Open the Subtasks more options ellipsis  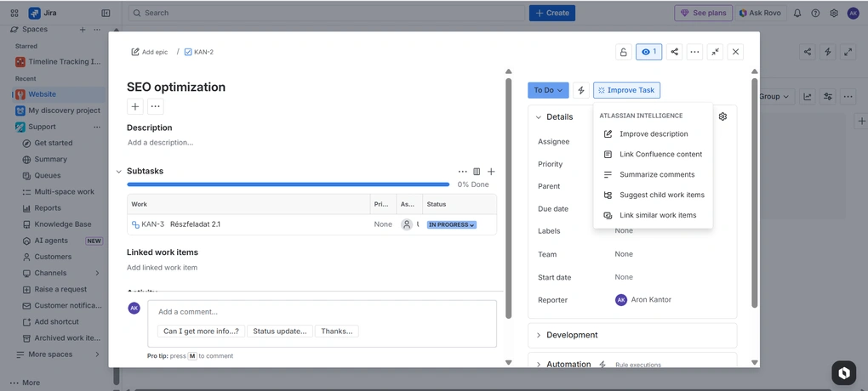click(x=462, y=172)
